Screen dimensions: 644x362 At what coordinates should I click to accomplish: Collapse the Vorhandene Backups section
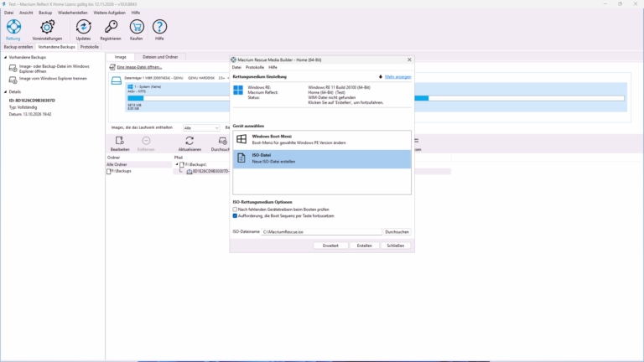coord(5,58)
